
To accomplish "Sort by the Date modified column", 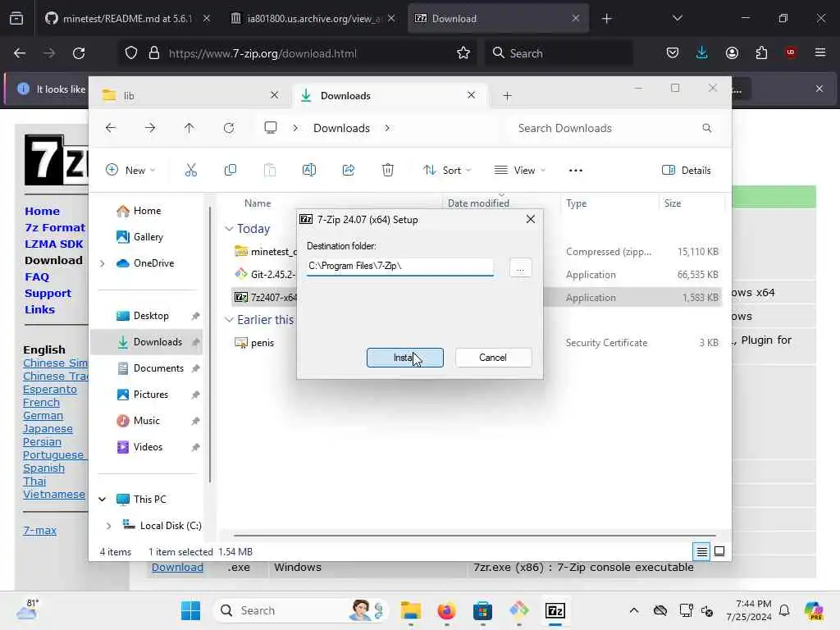I will coord(478,203).
